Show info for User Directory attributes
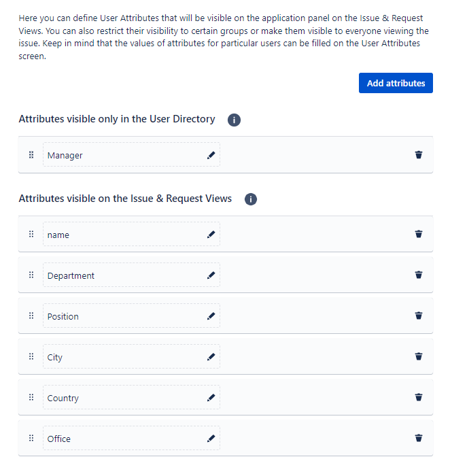 tap(234, 120)
